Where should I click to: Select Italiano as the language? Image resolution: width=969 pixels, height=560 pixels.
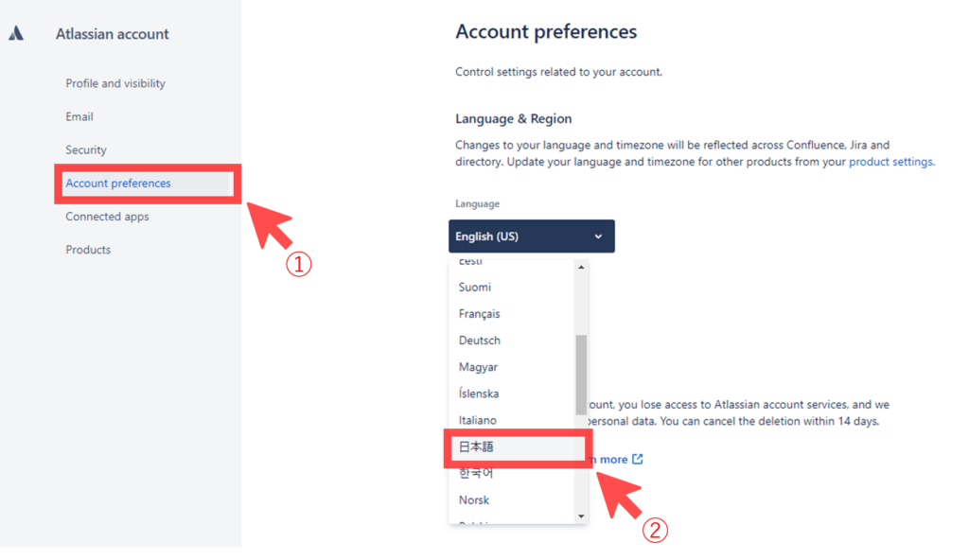click(x=478, y=420)
